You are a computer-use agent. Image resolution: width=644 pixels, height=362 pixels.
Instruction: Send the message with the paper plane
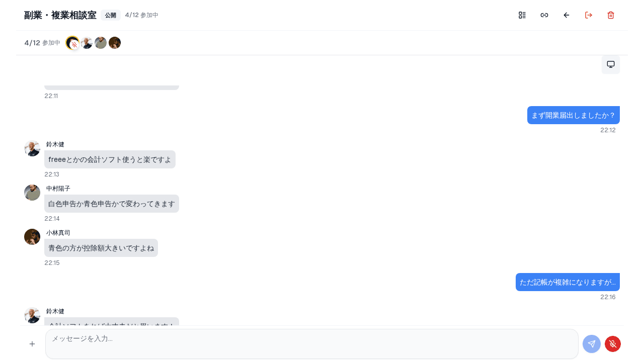pos(592,344)
